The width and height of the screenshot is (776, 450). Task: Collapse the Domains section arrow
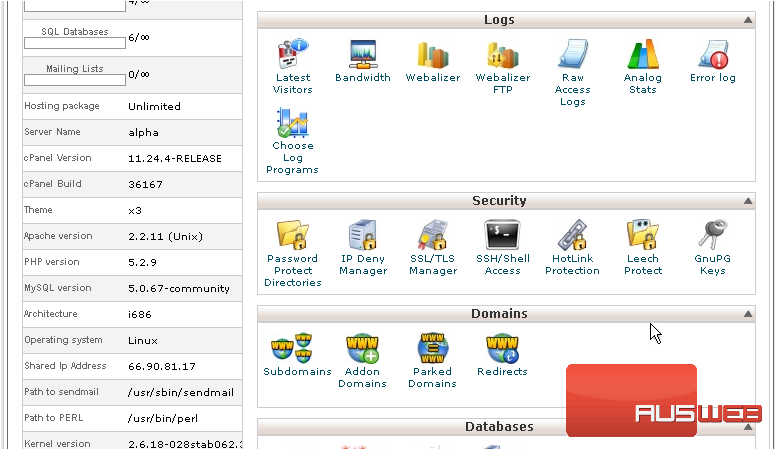(748, 314)
